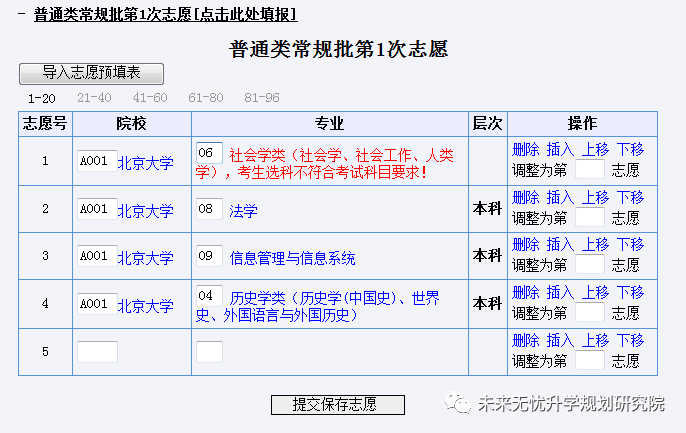
Task: Open the 信息管理与信息系统 major link
Action: tap(292, 258)
